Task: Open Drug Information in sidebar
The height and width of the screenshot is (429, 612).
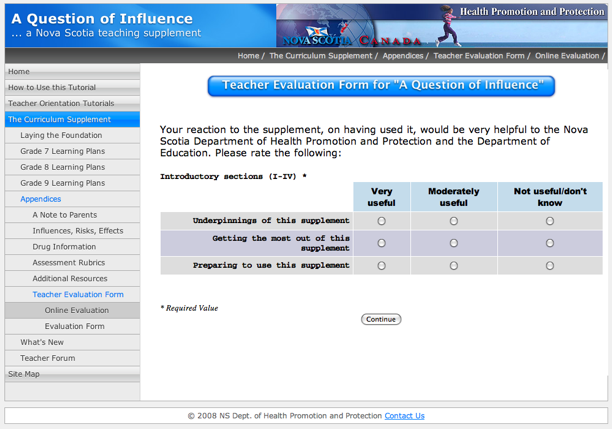Action: [x=64, y=247]
